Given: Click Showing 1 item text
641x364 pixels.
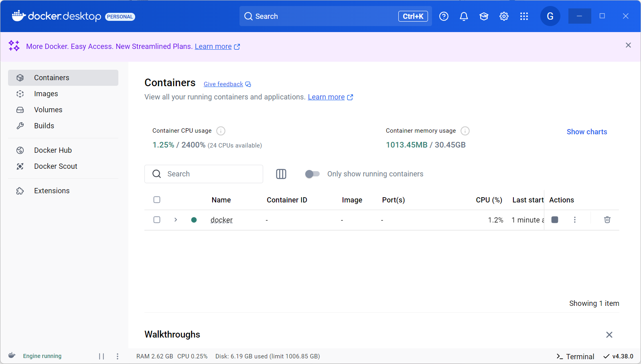Looking at the screenshot, I should [x=594, y=303].
